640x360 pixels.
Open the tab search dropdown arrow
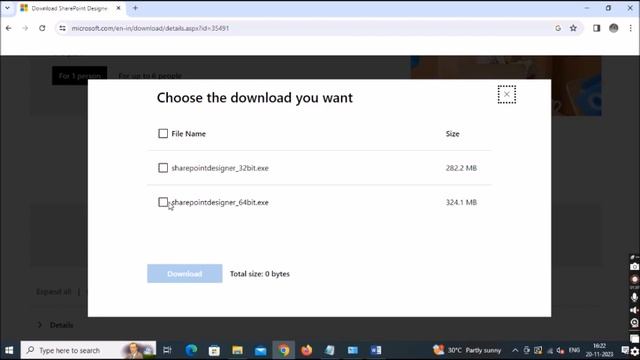[x=7, y=8]
